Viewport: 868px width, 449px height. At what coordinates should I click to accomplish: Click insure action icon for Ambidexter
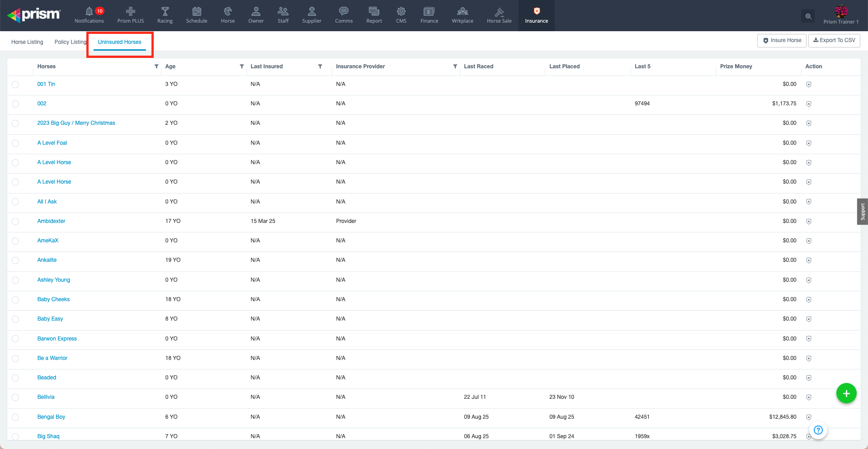(x=809, y=222)
